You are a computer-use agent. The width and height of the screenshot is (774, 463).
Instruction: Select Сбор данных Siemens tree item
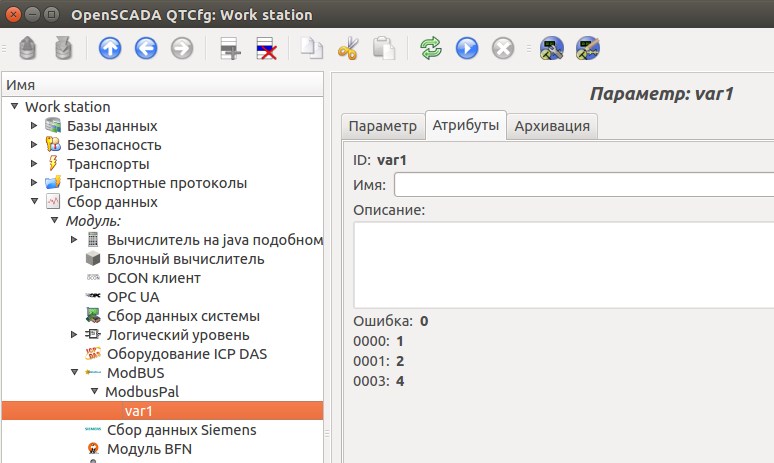(x=181, y=430)
